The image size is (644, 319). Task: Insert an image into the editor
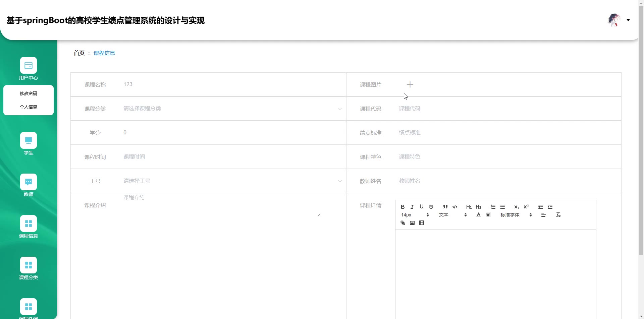coord(412,223)
